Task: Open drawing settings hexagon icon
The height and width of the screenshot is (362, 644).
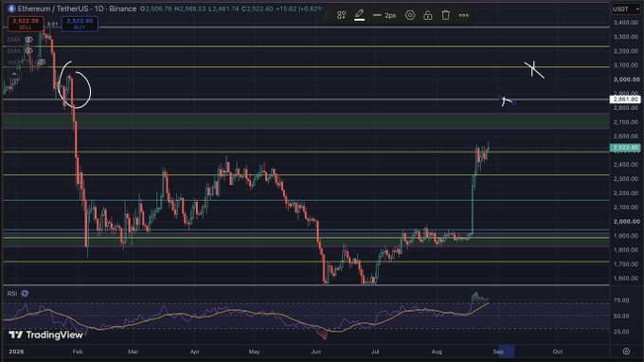Action: (x=410, y=15)
